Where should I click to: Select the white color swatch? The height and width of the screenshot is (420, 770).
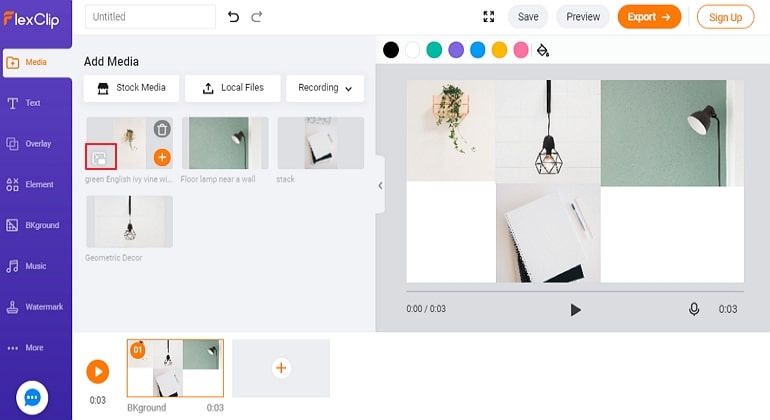pyautogui.click(x=412, y=50)
